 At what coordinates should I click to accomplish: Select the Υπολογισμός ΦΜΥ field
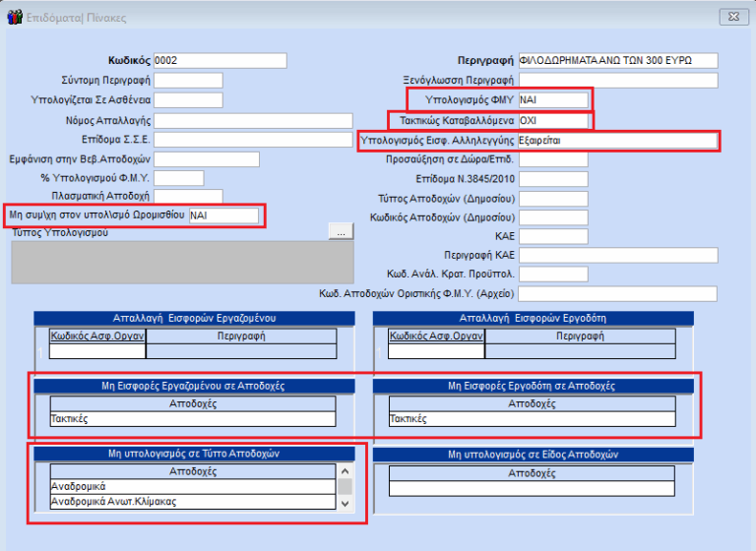click(553, 100)
